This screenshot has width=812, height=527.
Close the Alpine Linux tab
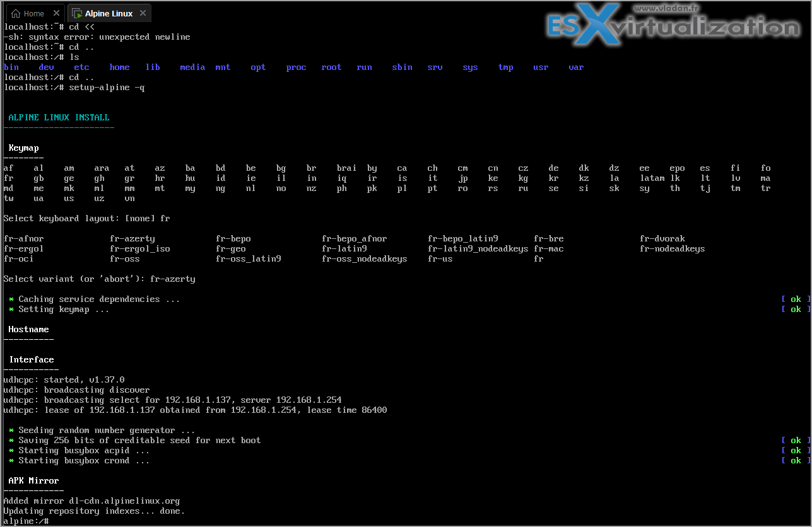click(142, 13)
